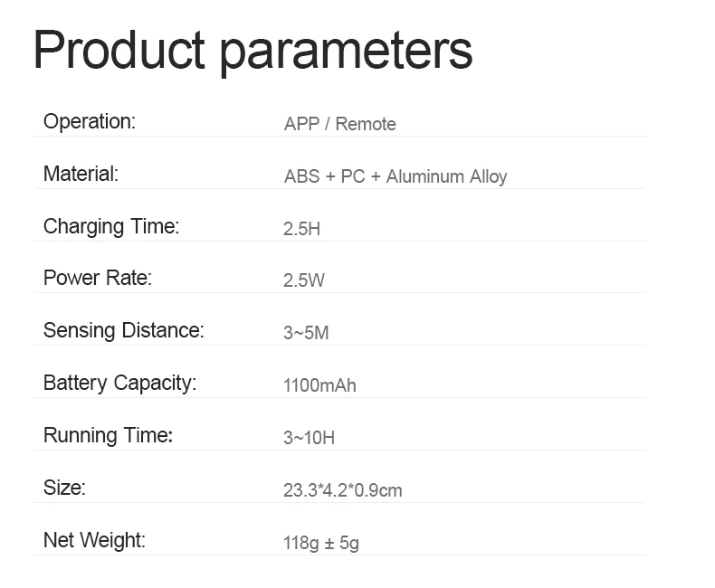Click the 2.5H charging time value

(302, 229)
